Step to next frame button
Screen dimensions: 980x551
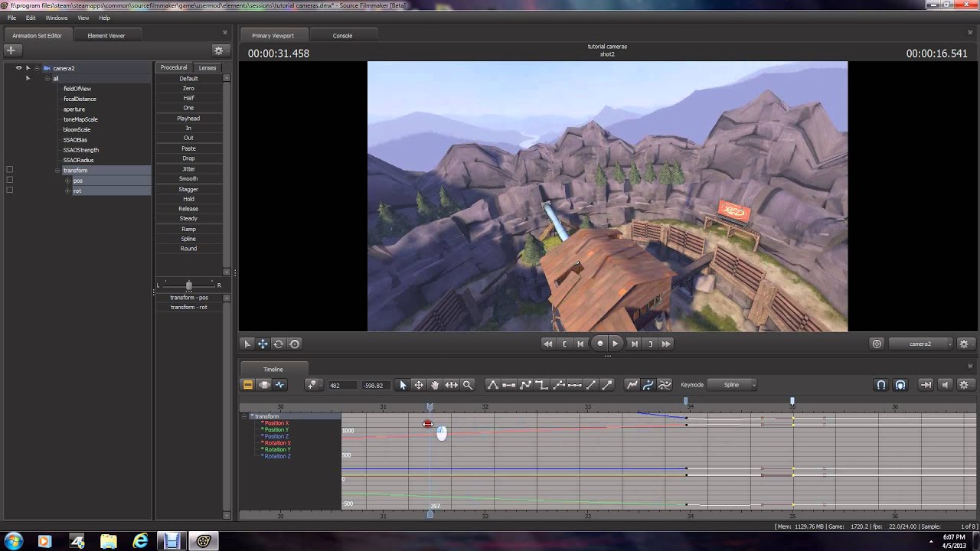point(633,344)
